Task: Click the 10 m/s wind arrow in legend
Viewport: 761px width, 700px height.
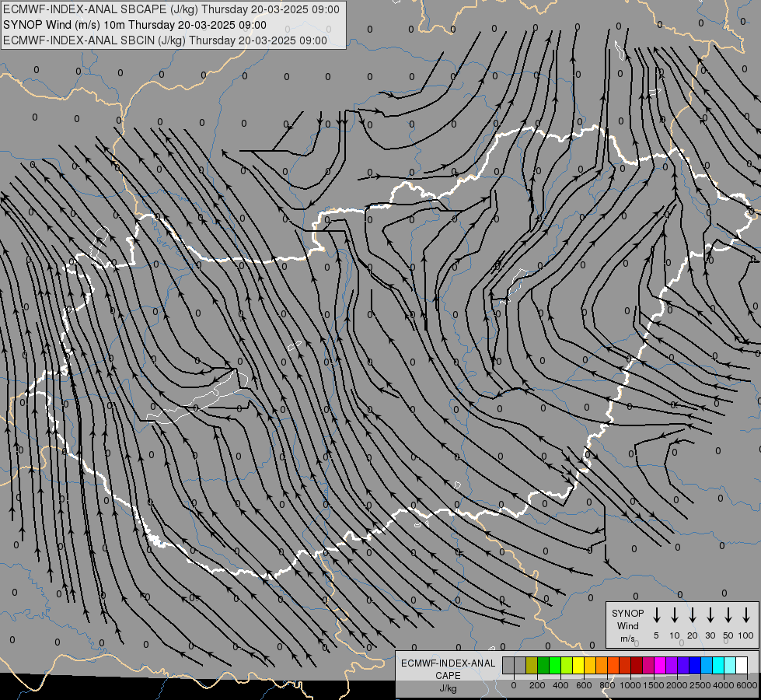Action: coord(674,615)
